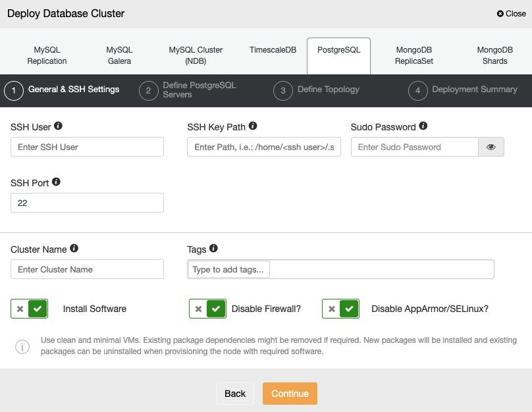Close the Deploy Database Cluster dialog

pos(512,13)
